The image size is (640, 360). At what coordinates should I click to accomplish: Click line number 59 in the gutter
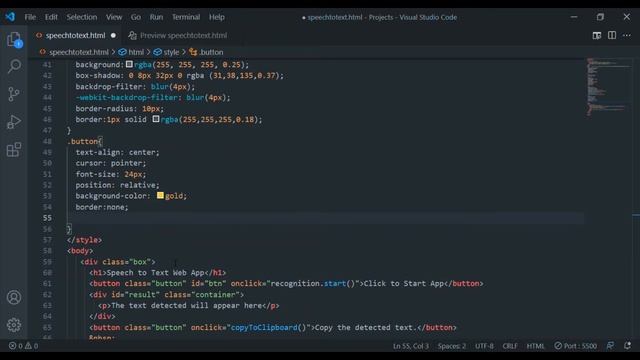click(x=47, y=262)
